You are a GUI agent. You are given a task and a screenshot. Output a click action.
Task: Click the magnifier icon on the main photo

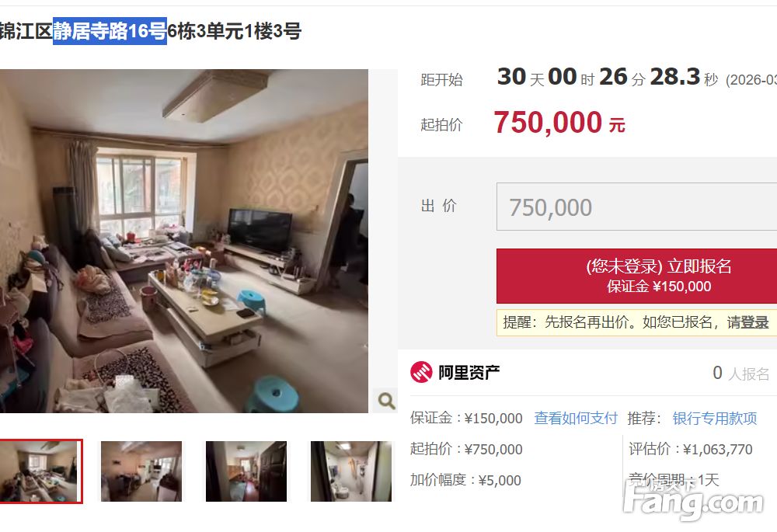(385, 400)
